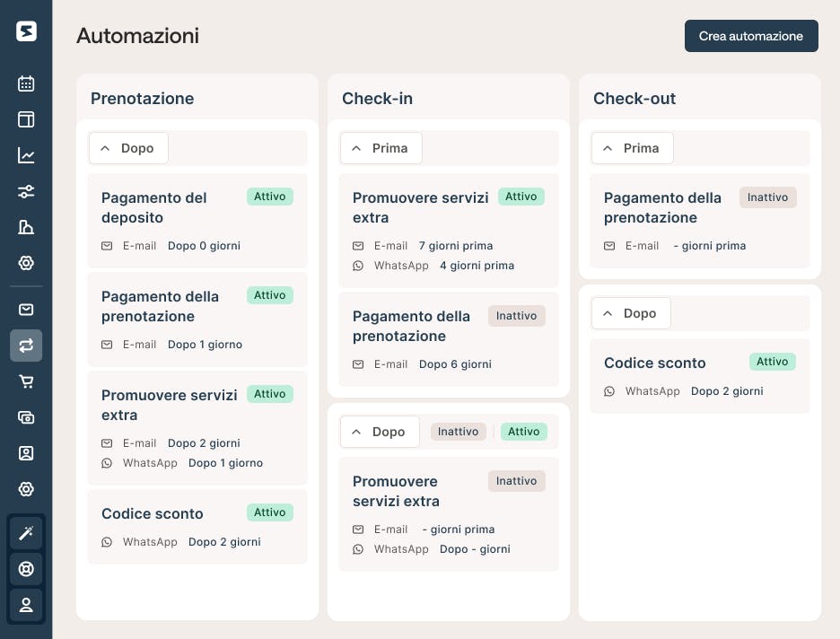
Task: Click WhatsApp icon in Check-out Codice sconto card
Action: (x=609, y=391)
